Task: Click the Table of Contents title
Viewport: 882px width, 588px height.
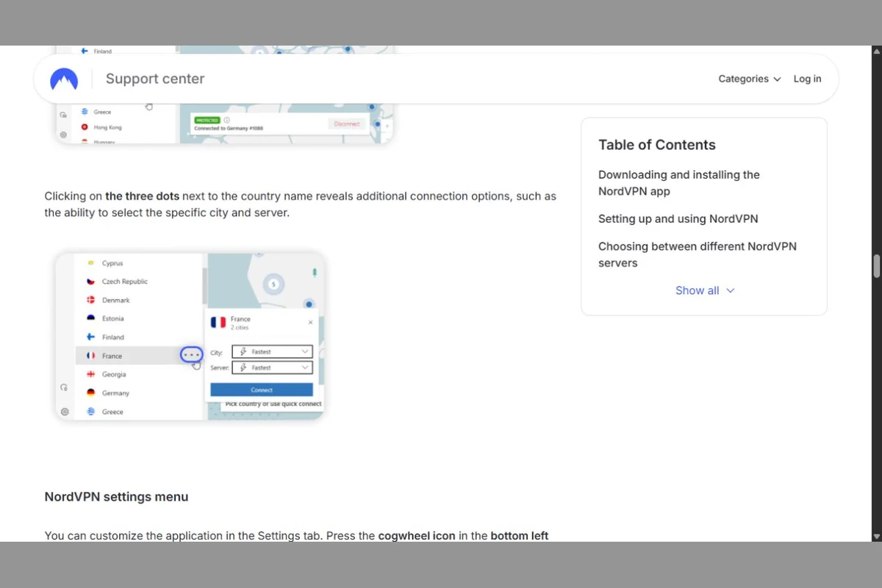Action: point(656,145)
